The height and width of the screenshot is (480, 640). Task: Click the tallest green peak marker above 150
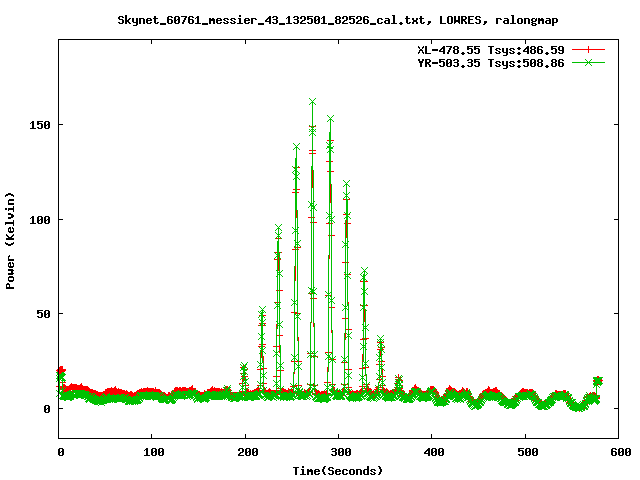pos(312,102)
